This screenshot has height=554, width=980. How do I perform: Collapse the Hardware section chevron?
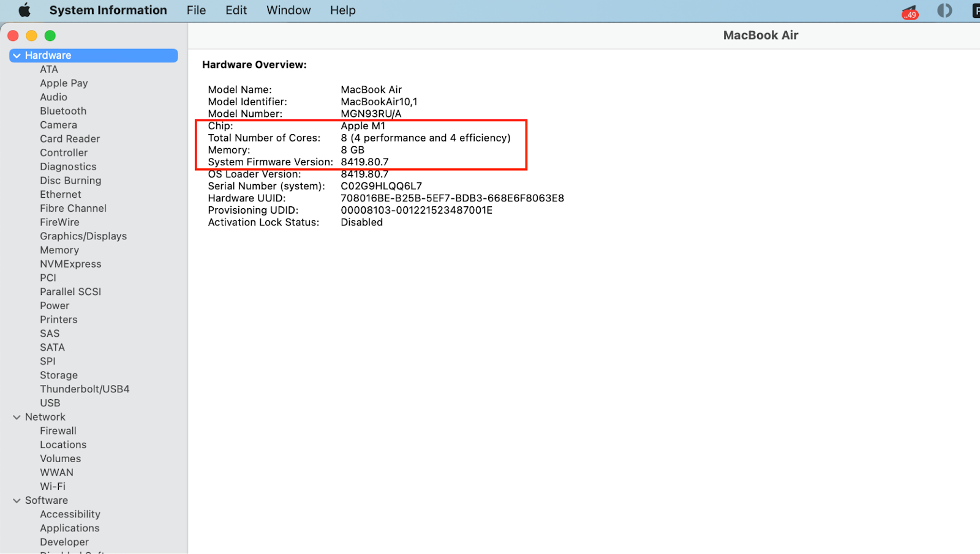coord(17,56)
